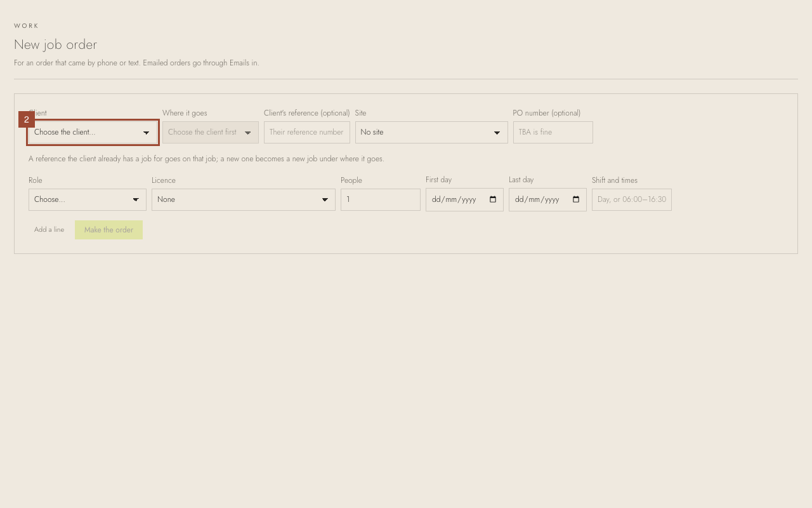Click the note about client reference jobs

[206, 159]
